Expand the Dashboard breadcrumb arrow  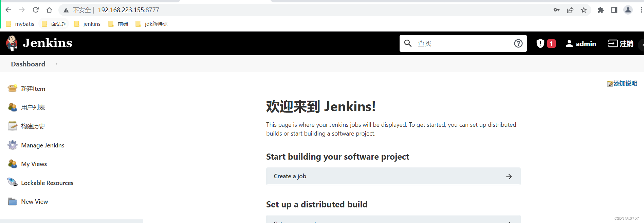tap(56, 64)
